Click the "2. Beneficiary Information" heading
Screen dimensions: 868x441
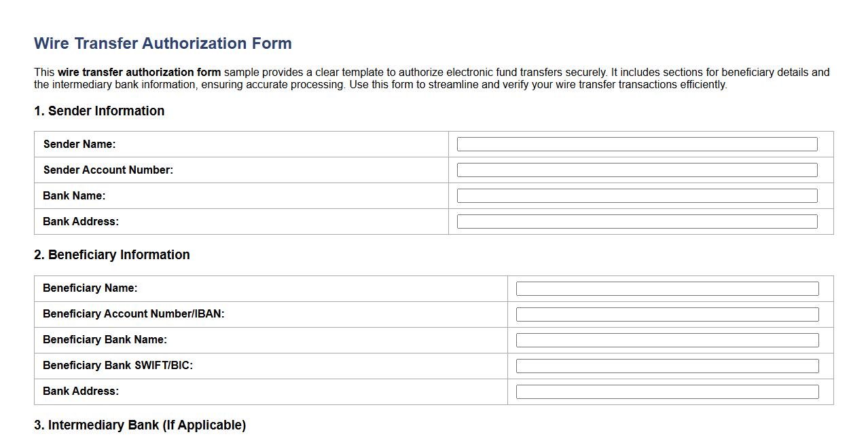[112, 254]
